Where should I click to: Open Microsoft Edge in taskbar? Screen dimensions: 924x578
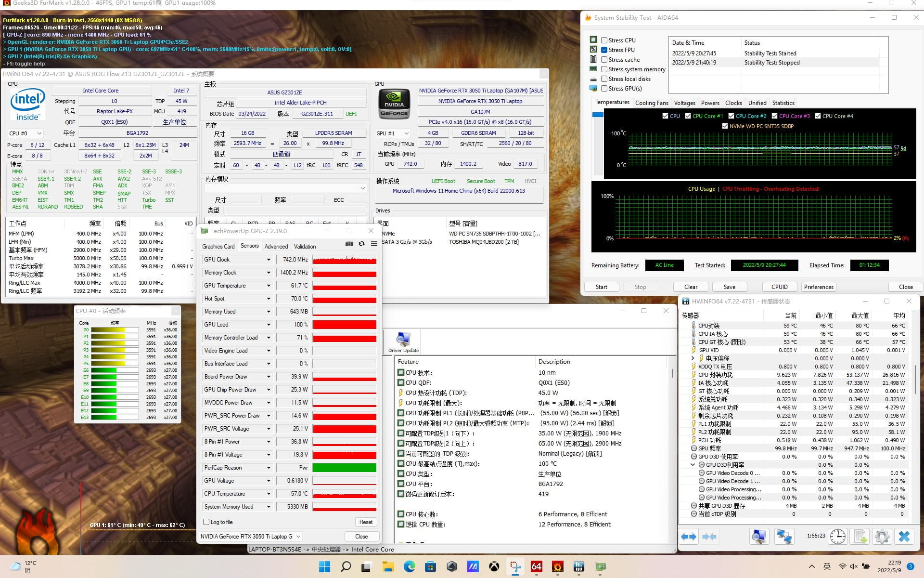click(x=409, y=567)
